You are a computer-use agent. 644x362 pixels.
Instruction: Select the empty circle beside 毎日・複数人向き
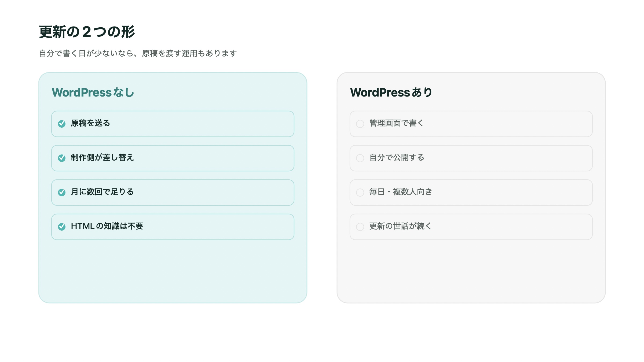[x=360, y=192]
